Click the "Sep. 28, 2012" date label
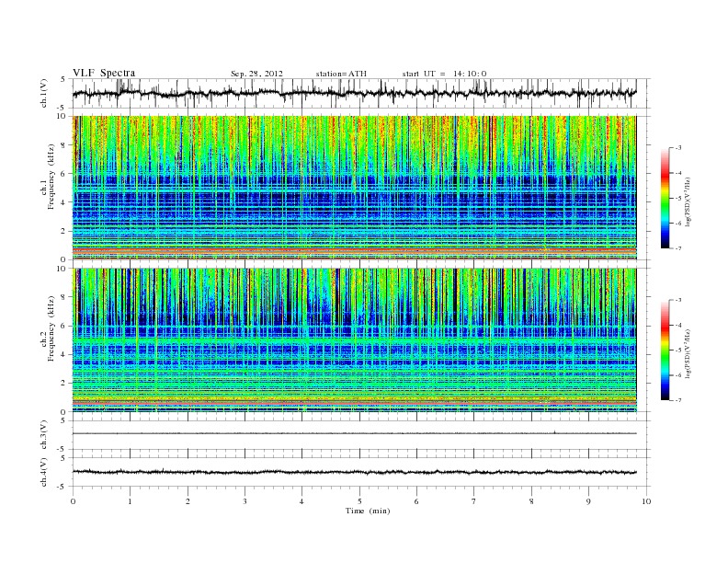Image resolution: width=728 pixels, height=563 pixels. pyautogui.click(x=256, y=74)
